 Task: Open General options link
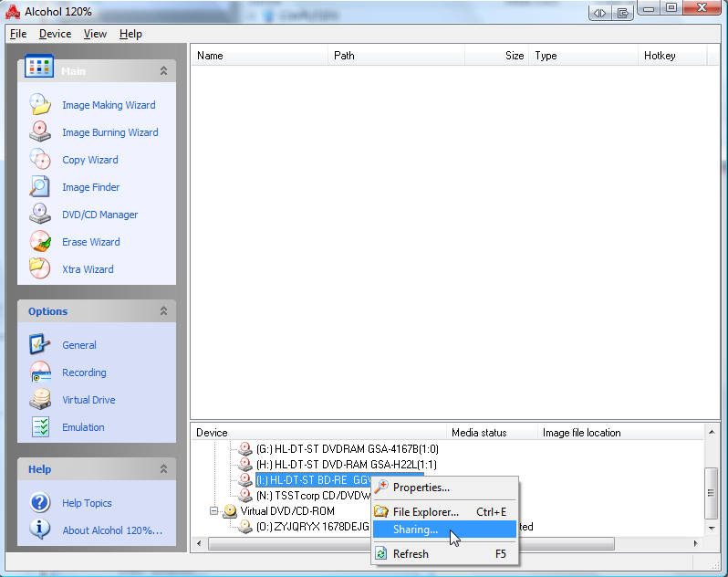tap(79, 345)
